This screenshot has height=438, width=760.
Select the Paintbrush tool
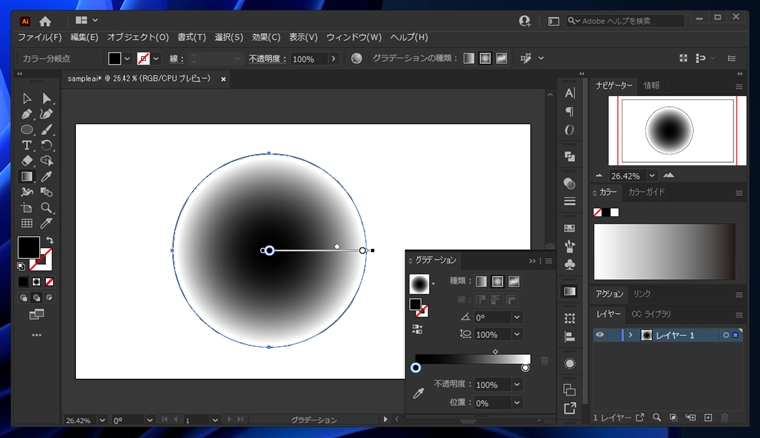(47, 130)
